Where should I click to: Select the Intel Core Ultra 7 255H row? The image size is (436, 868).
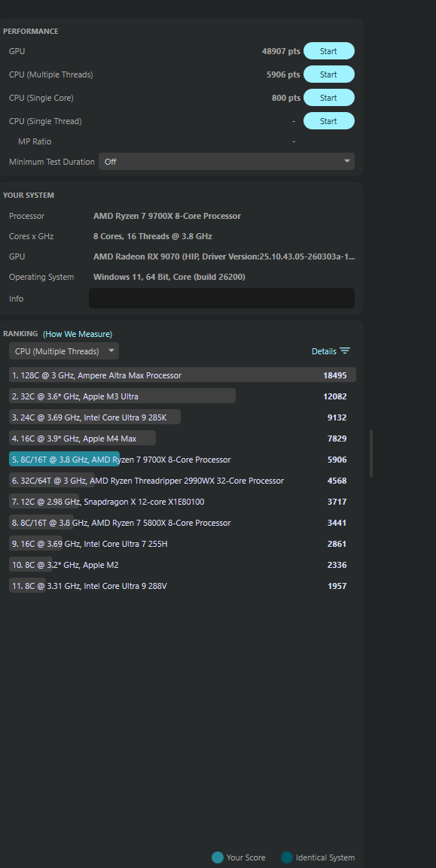pos(182,544)
